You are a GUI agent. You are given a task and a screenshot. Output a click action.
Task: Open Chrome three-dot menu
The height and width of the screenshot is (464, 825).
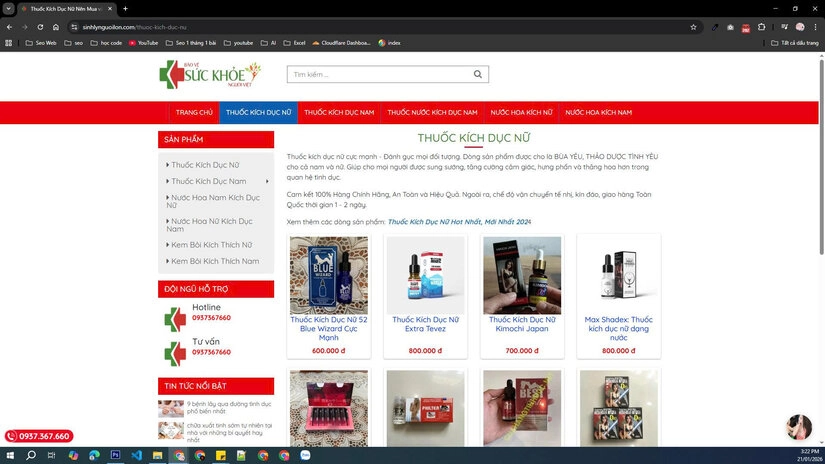(x=816, y=27)
